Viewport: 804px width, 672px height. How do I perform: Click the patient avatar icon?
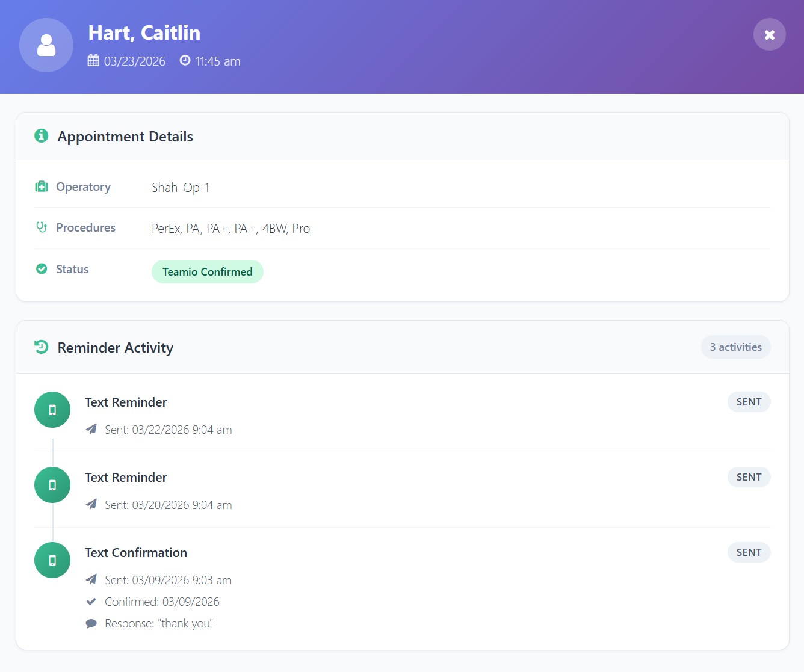46,45
